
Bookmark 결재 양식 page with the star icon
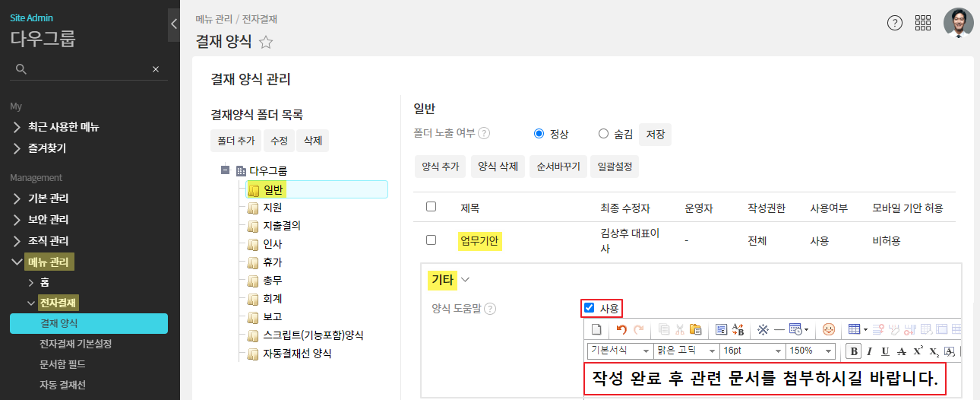(x=266, y=43)
